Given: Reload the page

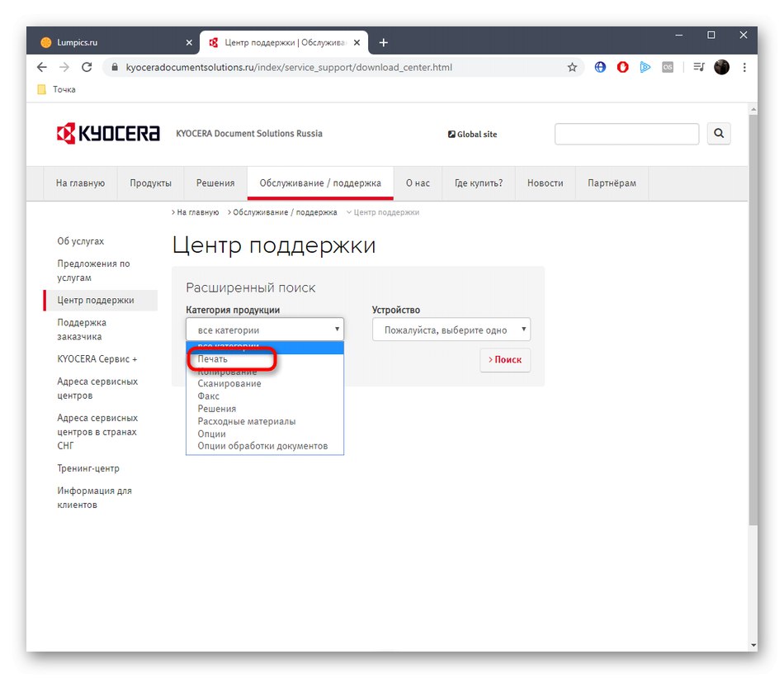Looking at the screenshot, I should (x=87, y=67).
